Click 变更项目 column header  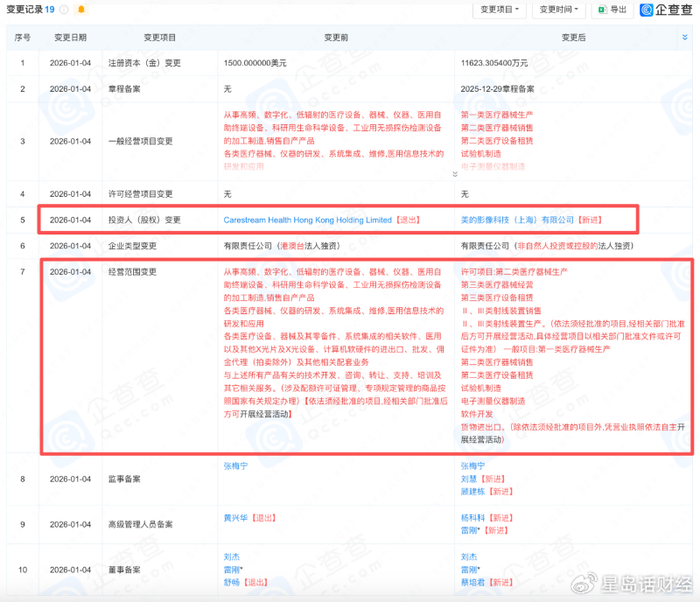click(159, 38)
